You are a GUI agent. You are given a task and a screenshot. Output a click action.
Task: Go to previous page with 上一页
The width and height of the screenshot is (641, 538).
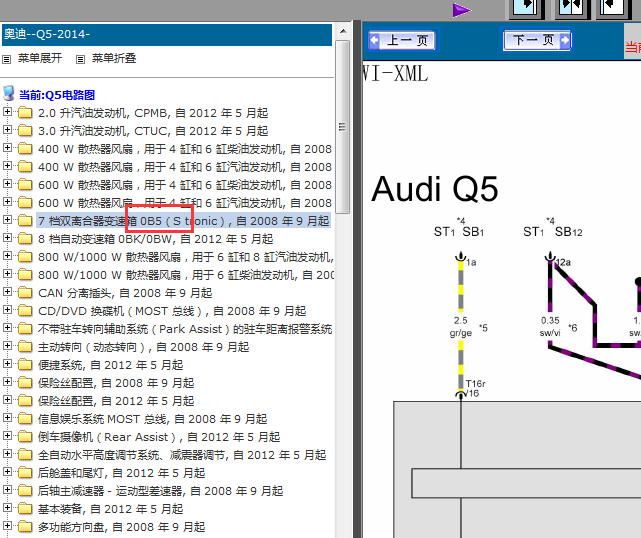tap(402, 40)
